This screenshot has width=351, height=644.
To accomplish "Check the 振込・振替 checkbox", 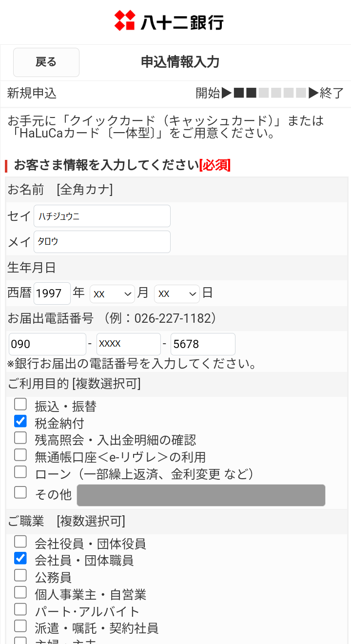I will pos(20,404).
